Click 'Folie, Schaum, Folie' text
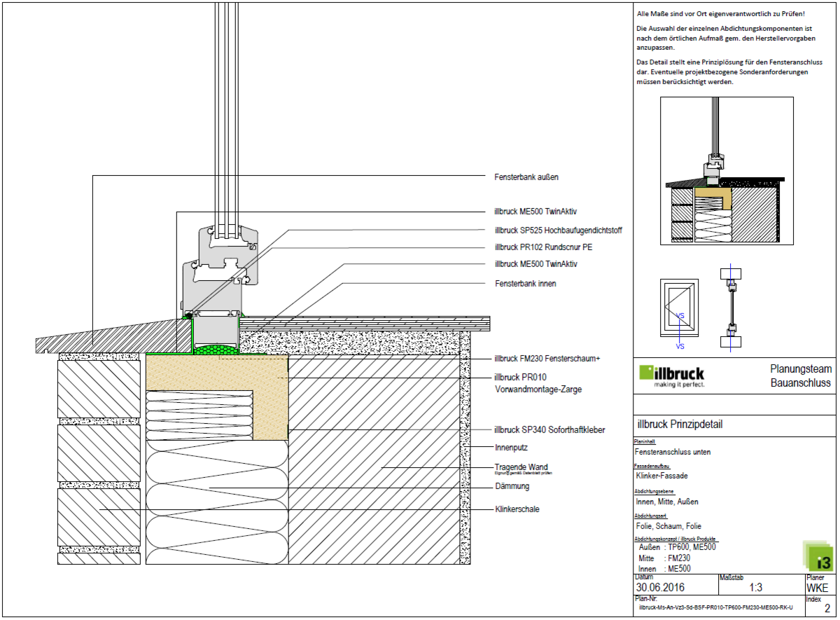Viewport: 840px width, 620px height. (668, 526)
